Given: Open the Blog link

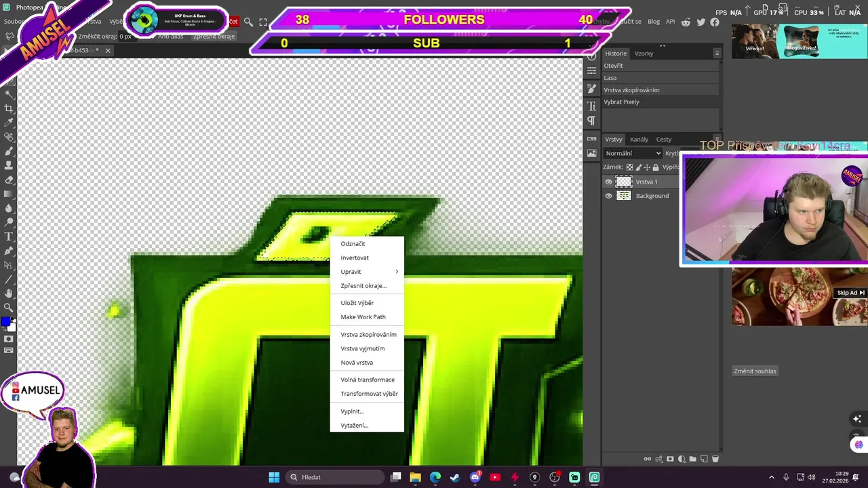Looking at the screenshot, I should 654,22.
